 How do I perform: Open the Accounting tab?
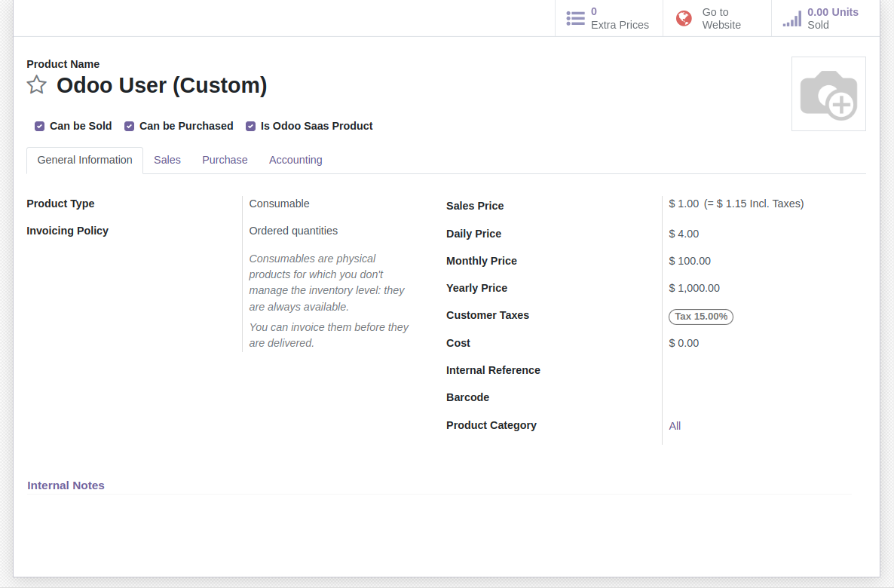tap(295, 160)
